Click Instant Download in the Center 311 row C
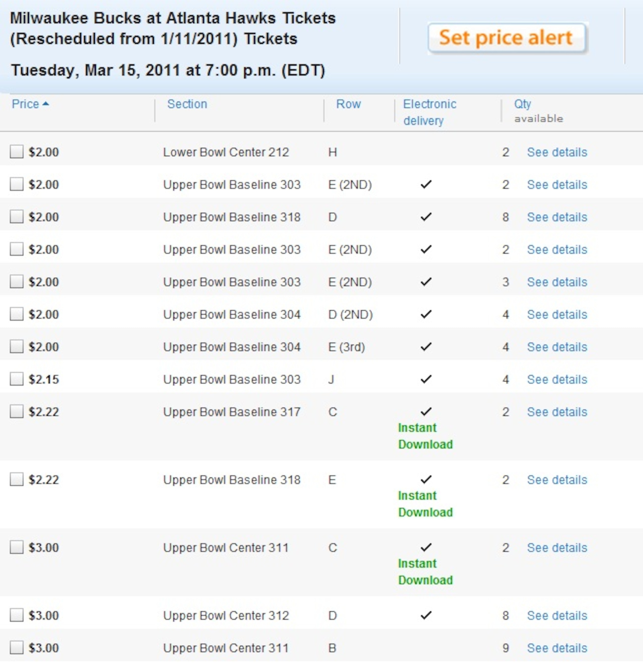Viewport: 643px width, 672px height. click(425, 572)
